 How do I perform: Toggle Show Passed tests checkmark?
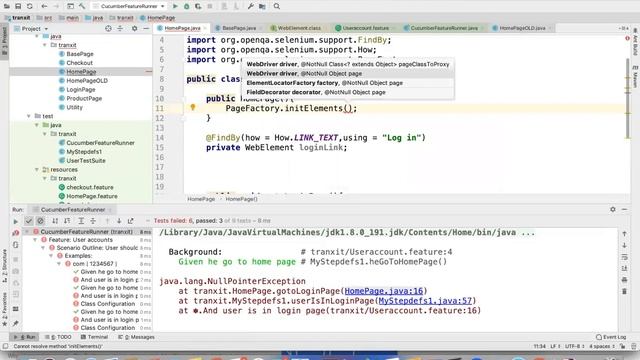click(29, 221)
